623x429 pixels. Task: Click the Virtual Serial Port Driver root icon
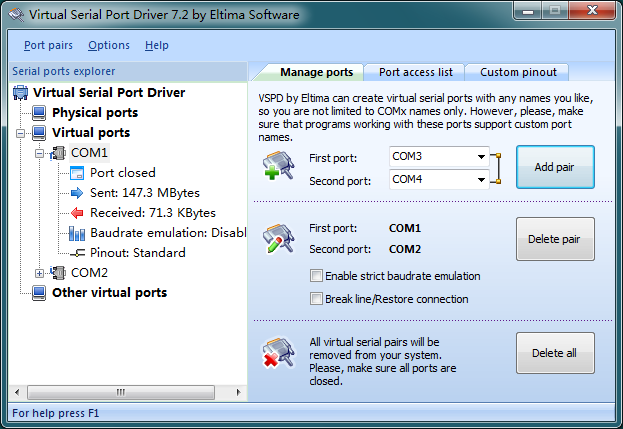coord(20,93)
